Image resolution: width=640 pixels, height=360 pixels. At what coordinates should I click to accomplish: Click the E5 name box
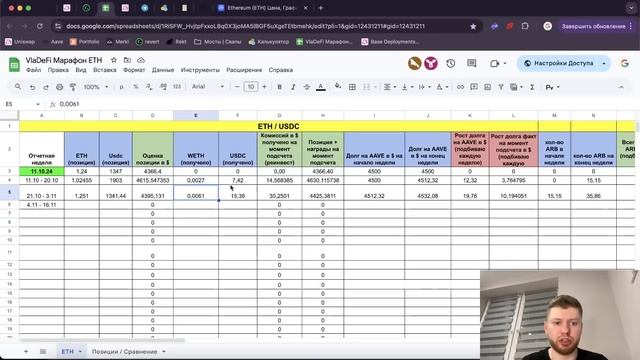coord(22,104)
